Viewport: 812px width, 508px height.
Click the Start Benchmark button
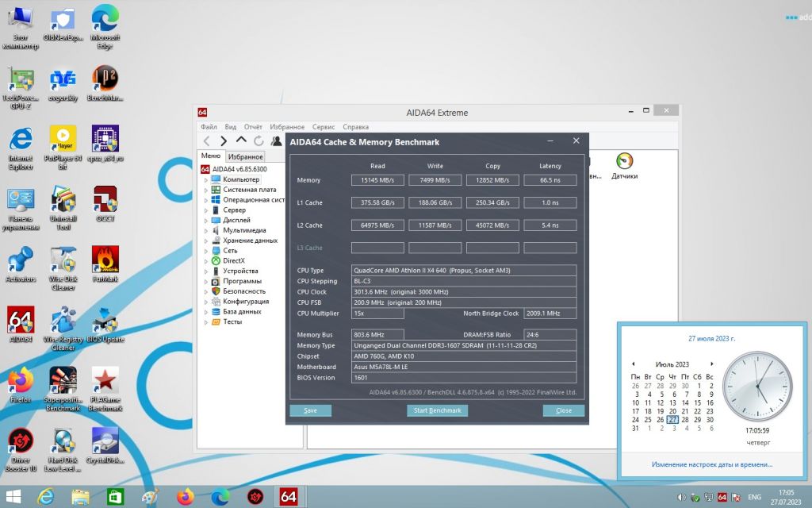click(x=437, y=410)
